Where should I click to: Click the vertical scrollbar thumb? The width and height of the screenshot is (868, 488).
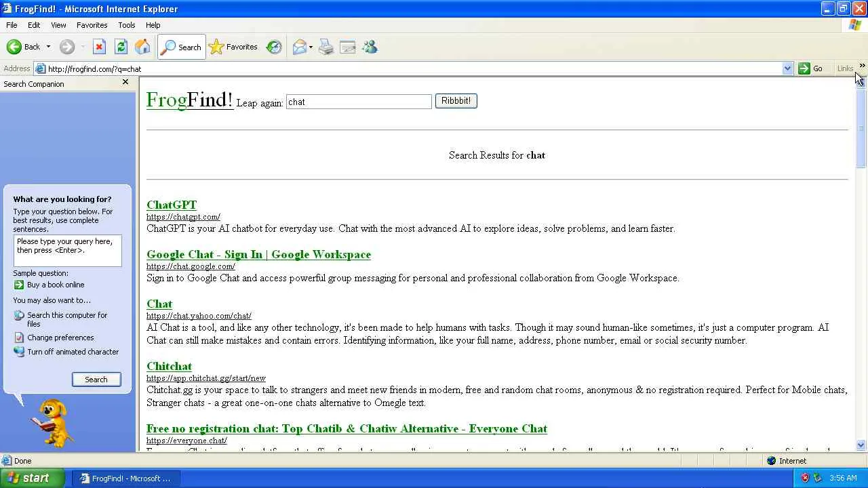[x=861, y=127]
